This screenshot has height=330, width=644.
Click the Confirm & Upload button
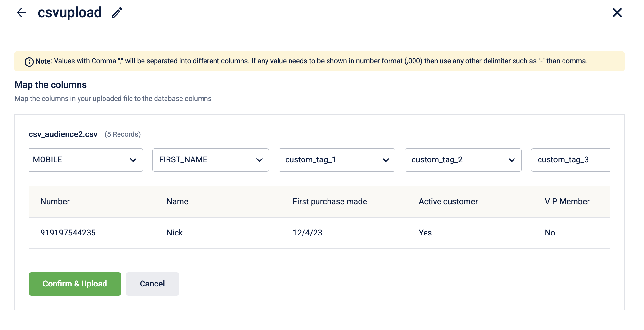(75, 284)
